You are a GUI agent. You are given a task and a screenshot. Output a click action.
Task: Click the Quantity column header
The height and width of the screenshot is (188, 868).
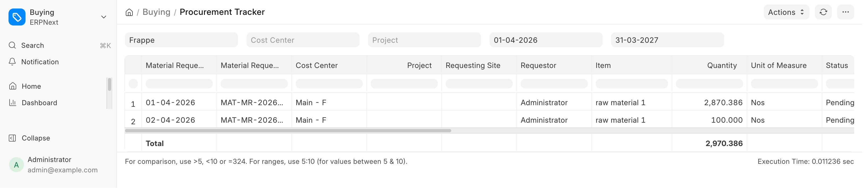(x=721, y=66)
